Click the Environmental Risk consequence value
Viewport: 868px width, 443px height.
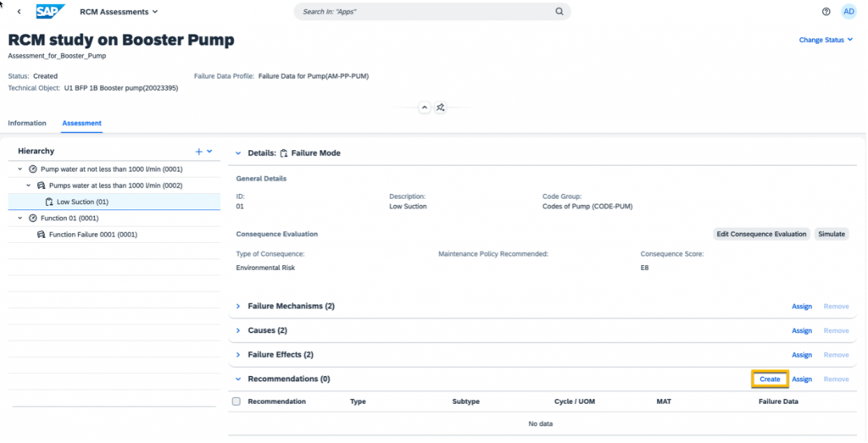[x=265, y=268]
